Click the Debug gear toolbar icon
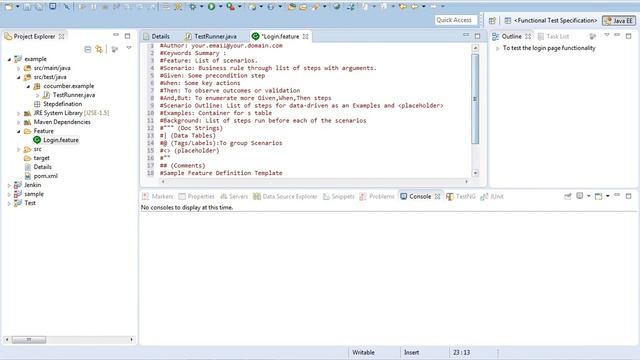The height and width of the screenshot is (360, 640). click(192, 7)
